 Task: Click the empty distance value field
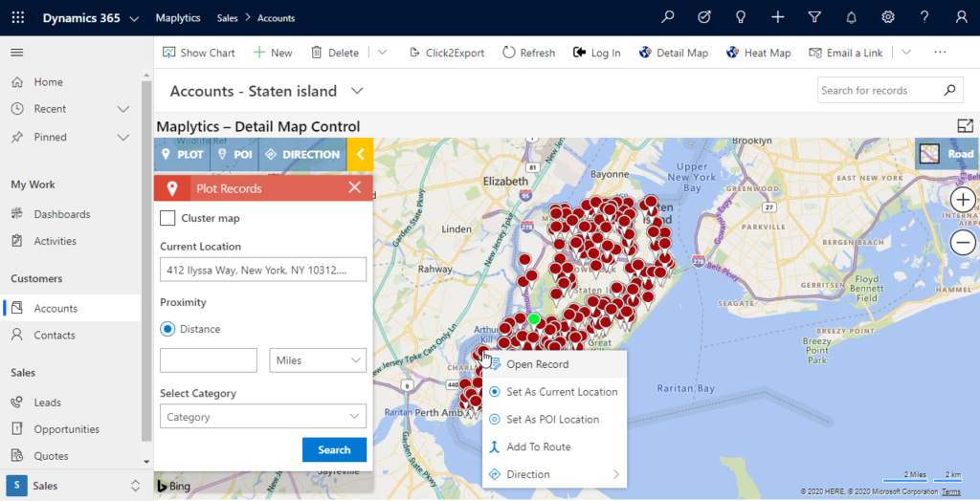tap(209, 360)
